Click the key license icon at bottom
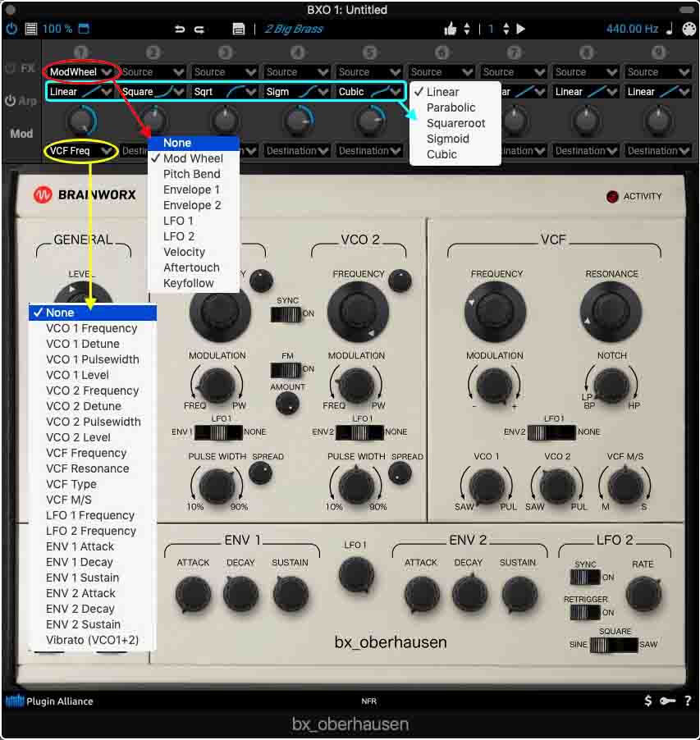 pyautogui.click(x=669, y=701)
